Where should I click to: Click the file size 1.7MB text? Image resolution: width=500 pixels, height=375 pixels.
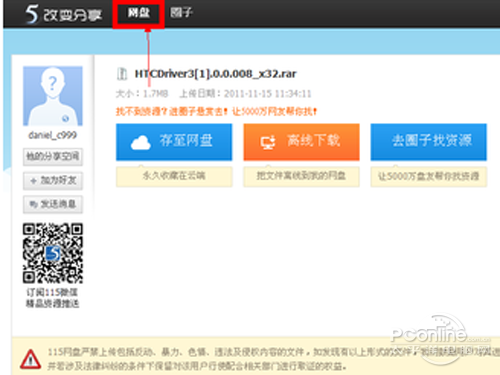coord(155,94)
